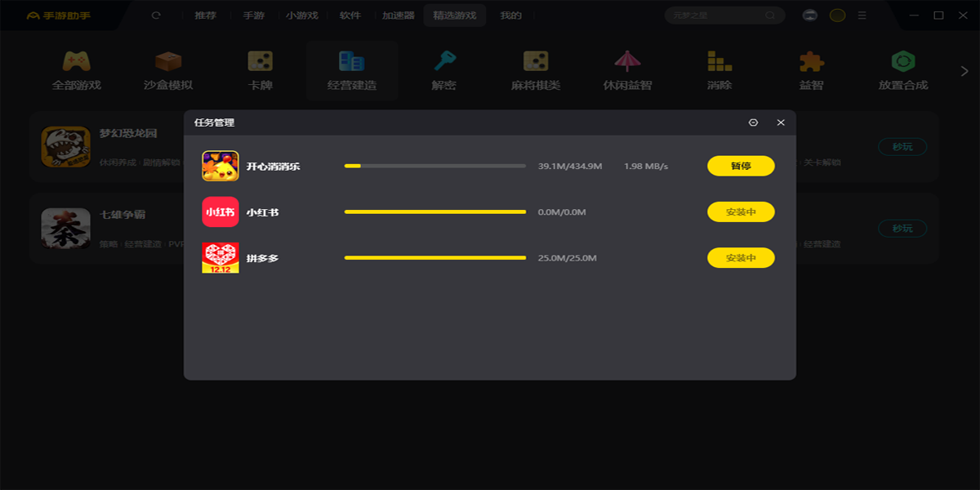980x490 pixels.
Task: Click 安装中 button for 拼多多
Action: (x=740, y=258)
